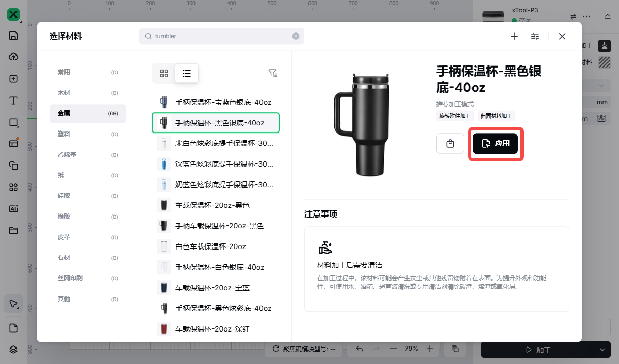Open the AI tool in left sidebar
Viewport: 619px width, 364px height.
coord(13,209)
